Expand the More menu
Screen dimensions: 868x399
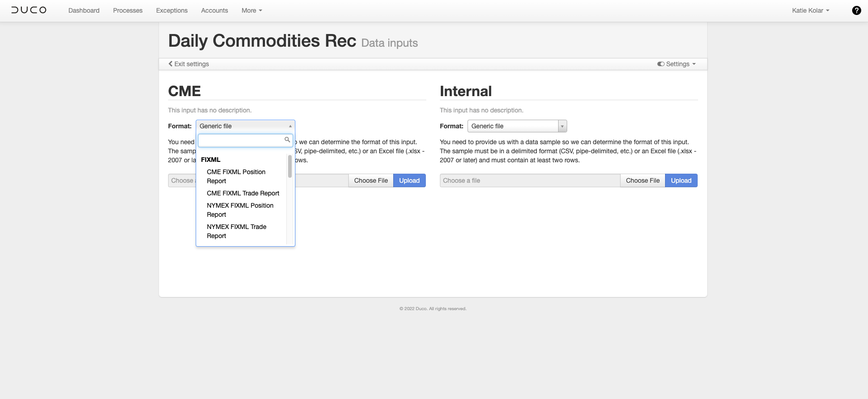pyautogui.click(x=251, y=10)
